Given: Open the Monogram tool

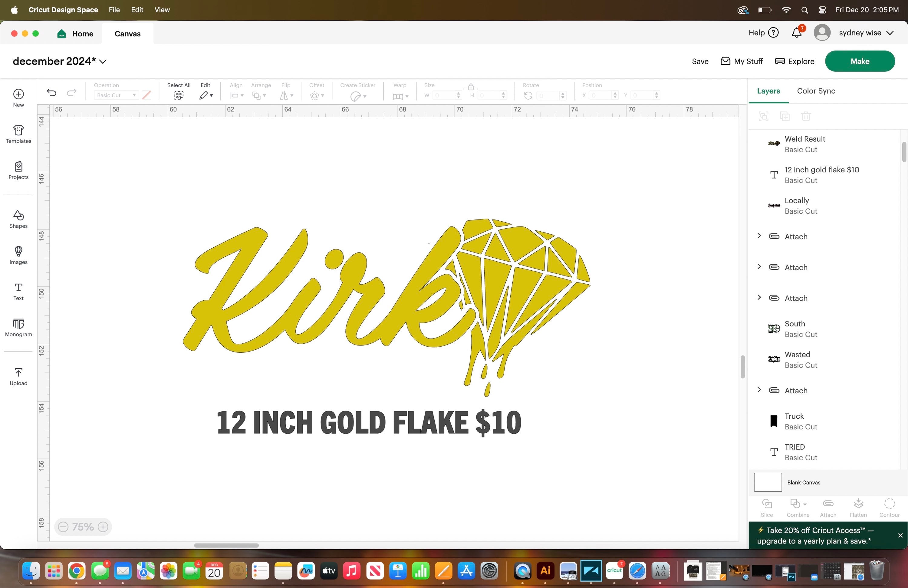Looking at the screenshot, I should [18, 327].
